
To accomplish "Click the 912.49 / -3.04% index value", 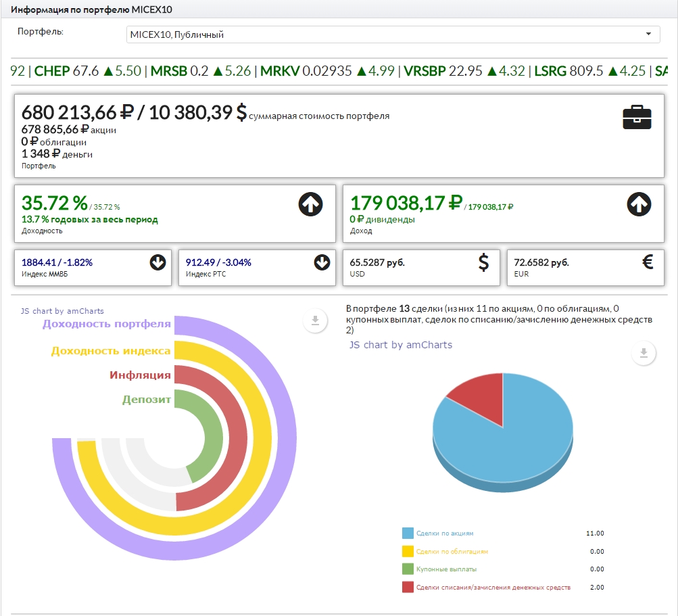I will coord(218,262).
